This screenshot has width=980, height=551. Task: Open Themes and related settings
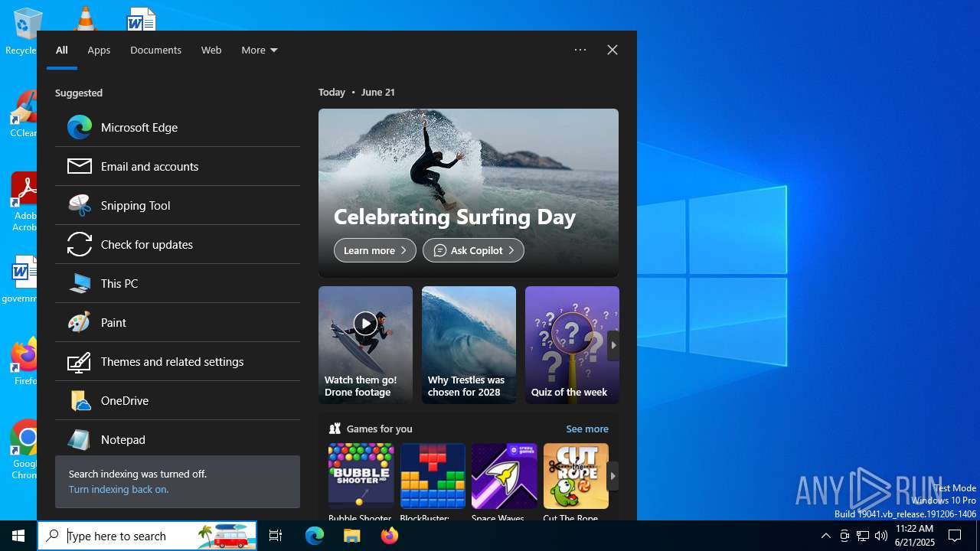tap(178, 361)
